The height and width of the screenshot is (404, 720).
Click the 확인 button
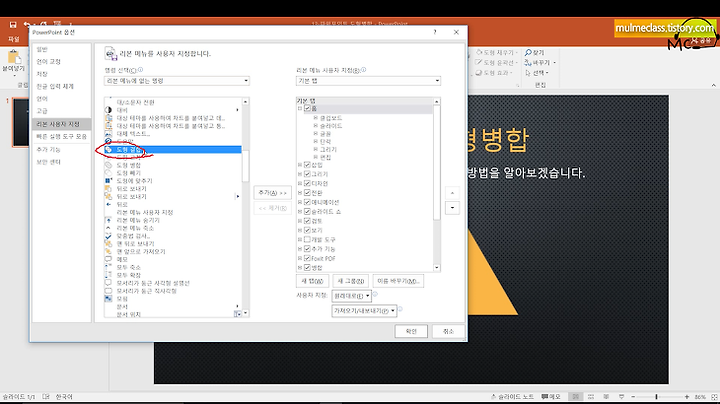411,331
